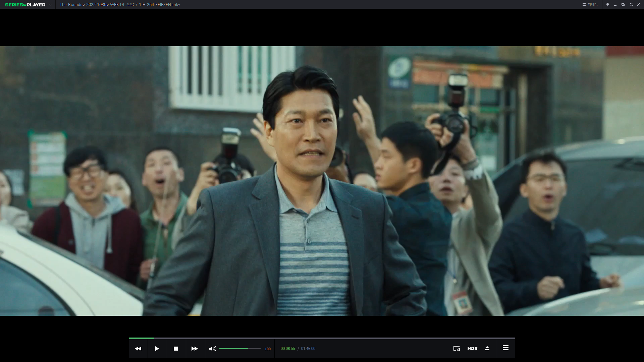Image resolution: width=644 pixels, height=362 pixels.
Task: Open the 퀵메뉴 quick menu
Action: tap(590, 4)
